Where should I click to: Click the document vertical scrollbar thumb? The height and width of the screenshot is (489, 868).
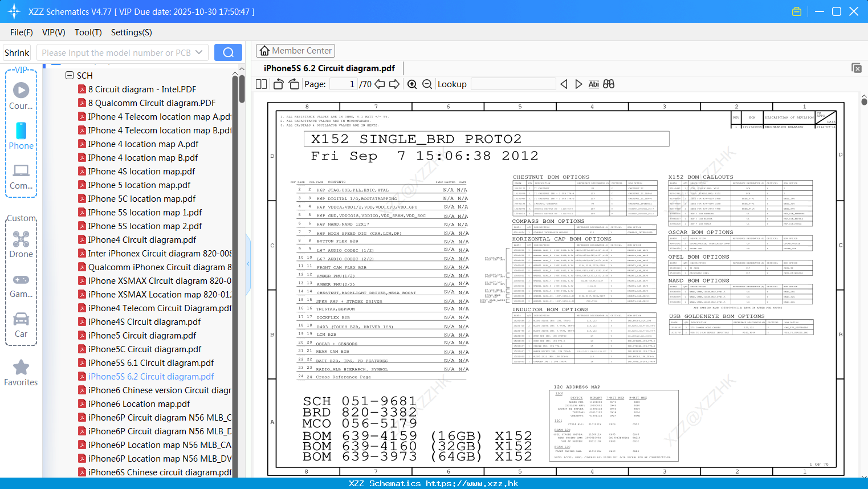[x=864, y=101]
